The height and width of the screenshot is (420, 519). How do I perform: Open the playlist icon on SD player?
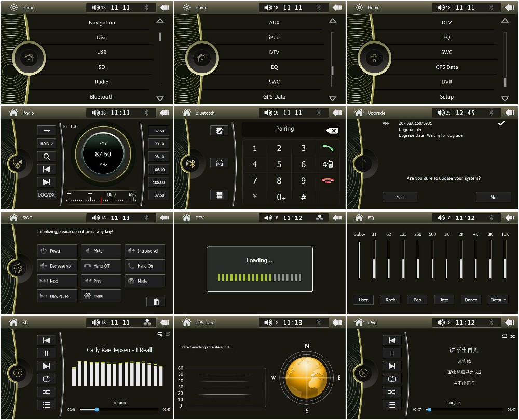(46, 405)
